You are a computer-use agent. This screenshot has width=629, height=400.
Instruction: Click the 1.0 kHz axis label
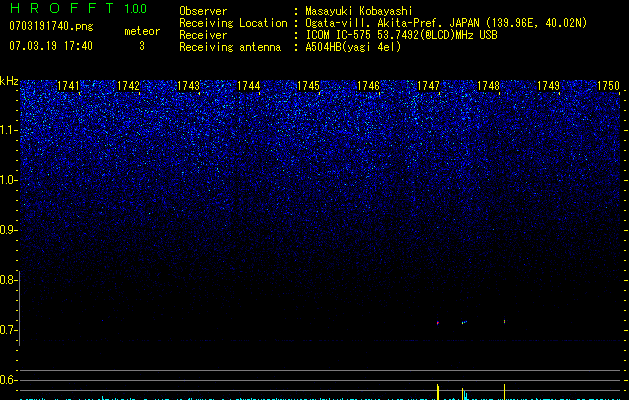(x=9, y=180)
